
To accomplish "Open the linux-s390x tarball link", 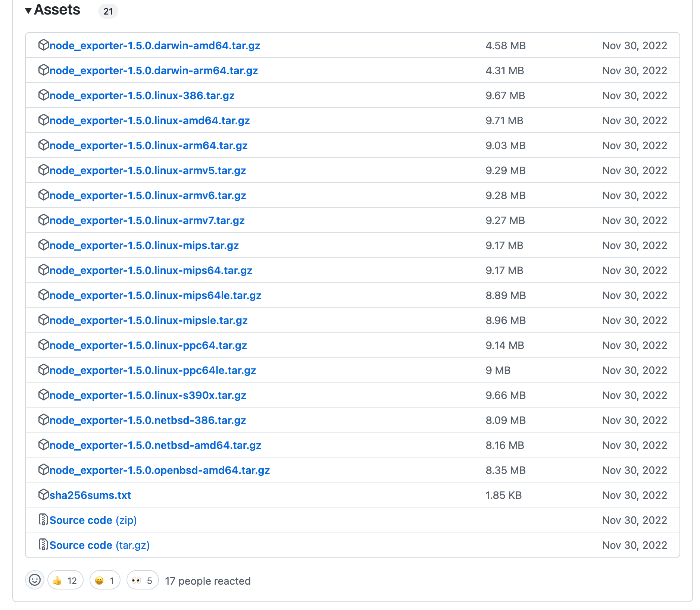I will point(148,395).
